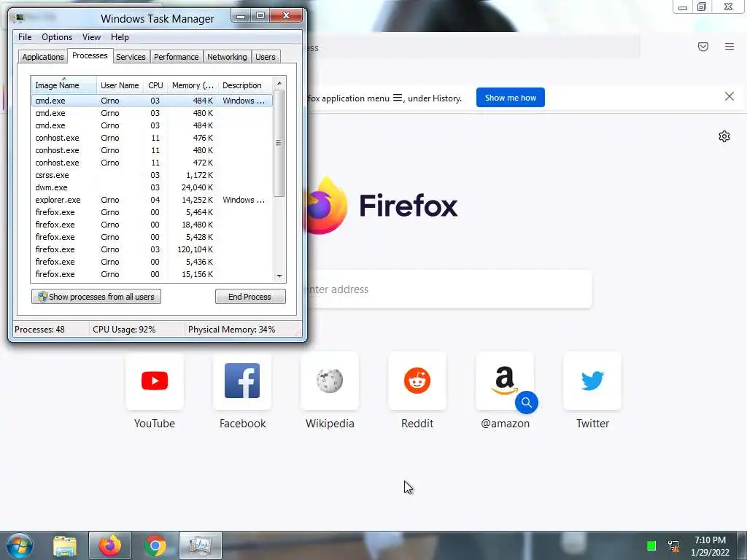The width and height of the screenshot is (747, 560).
Task: Click the CPU Usage: 92% status text
Action: (124, 330)
